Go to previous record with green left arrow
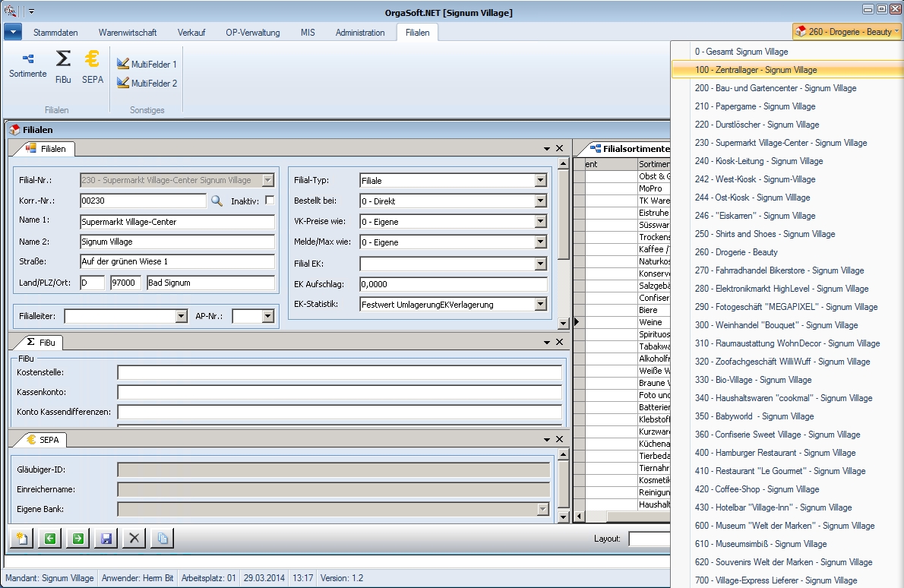The height and width of the screenshot is (588, 904). pos(49,539)
